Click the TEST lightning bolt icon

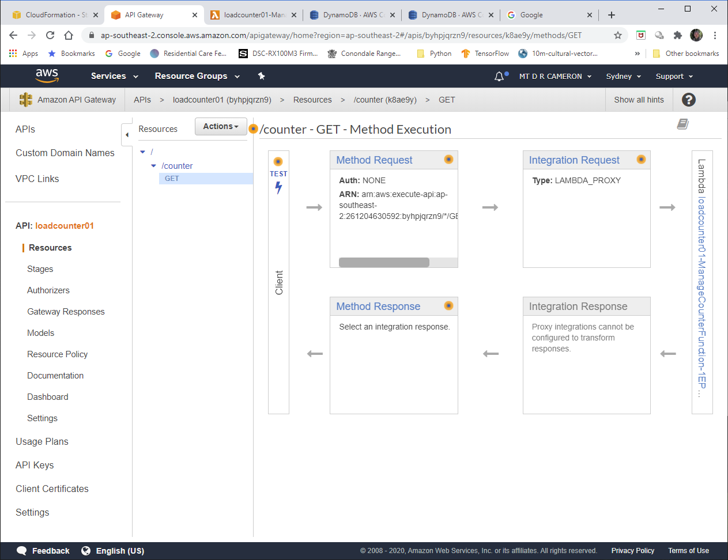point(278,187)
